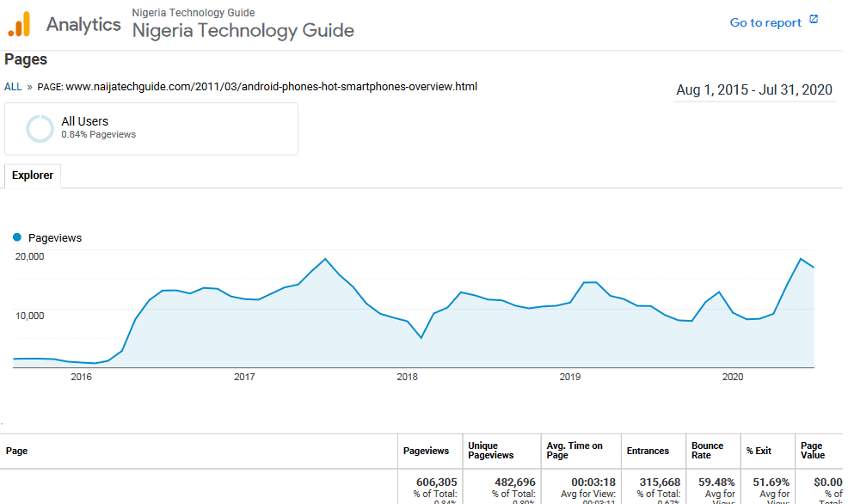
Task: Click the blue Pageviews legend dot
Action: [x=17, y=237]
